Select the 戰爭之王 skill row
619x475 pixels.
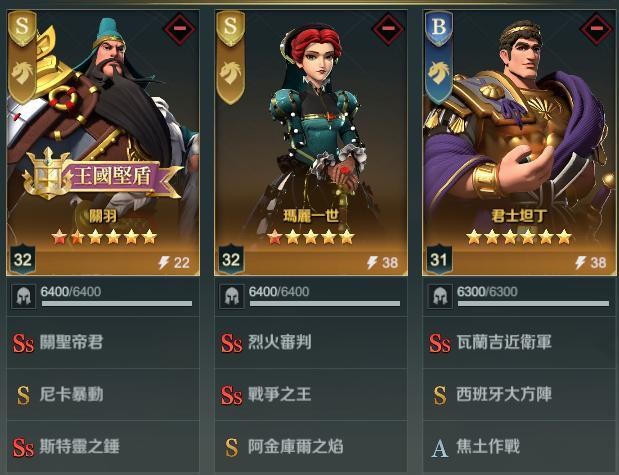coord(311,394)
